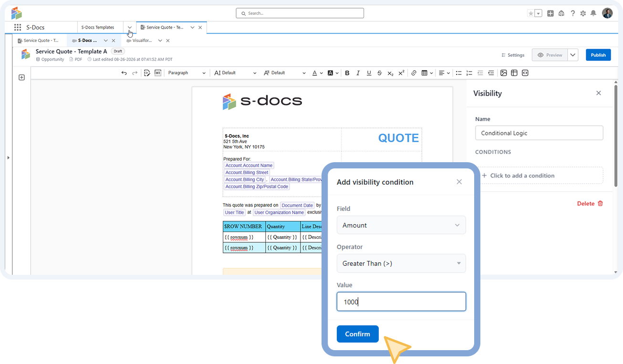Delete the visibility rule

point(590,203)
